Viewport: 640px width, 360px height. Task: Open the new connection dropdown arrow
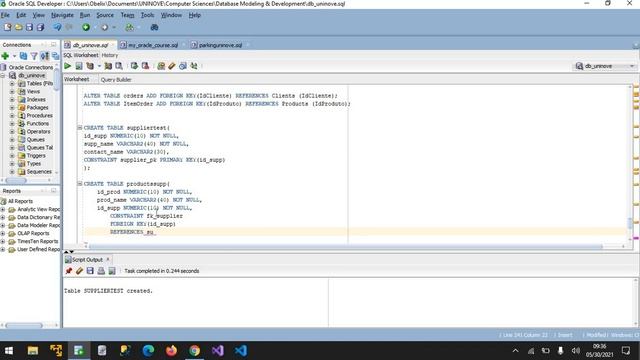14,56
